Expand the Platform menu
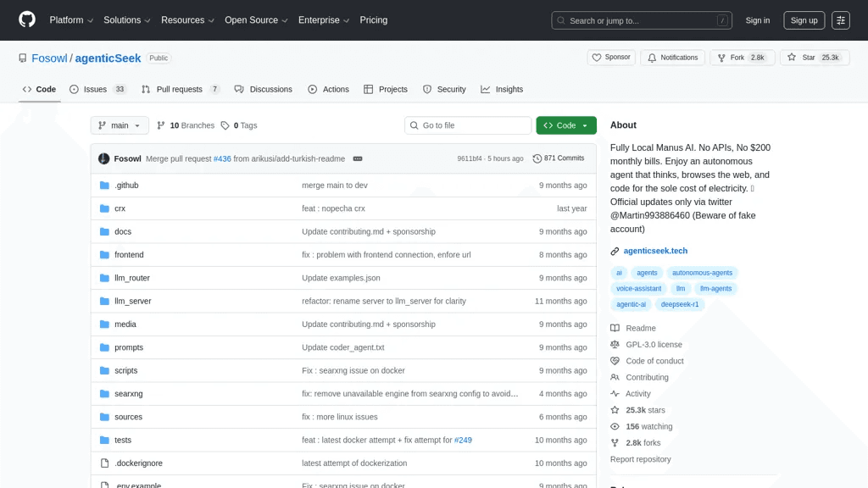 (71, 20)
